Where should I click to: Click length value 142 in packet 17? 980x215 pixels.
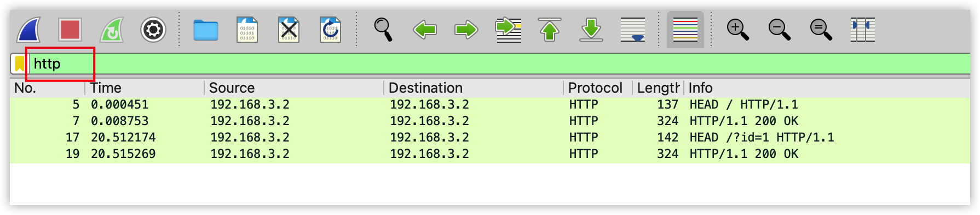[x=668, y=138]
